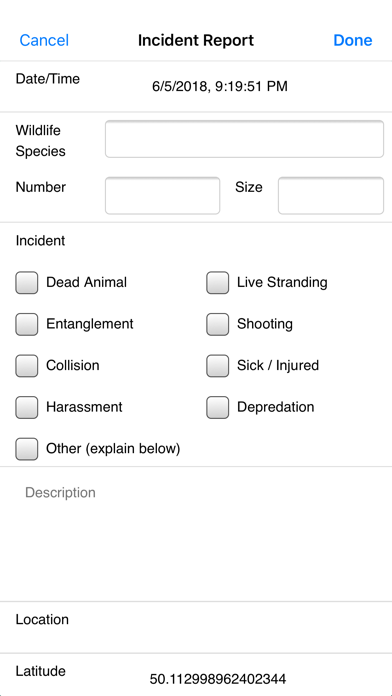Check the Live Stranding box
Screen dimensions: 392x696
[x=218, y=283]
